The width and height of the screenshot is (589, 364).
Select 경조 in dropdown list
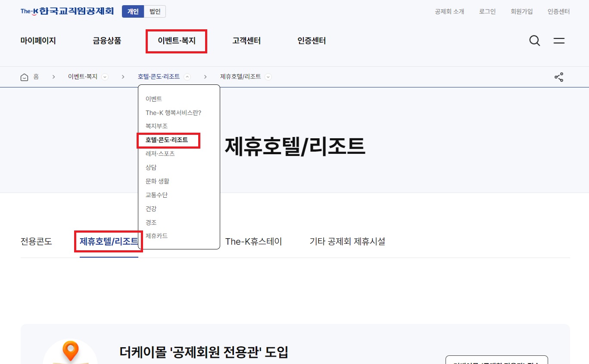pyautogui.click(x=151, y=223)
